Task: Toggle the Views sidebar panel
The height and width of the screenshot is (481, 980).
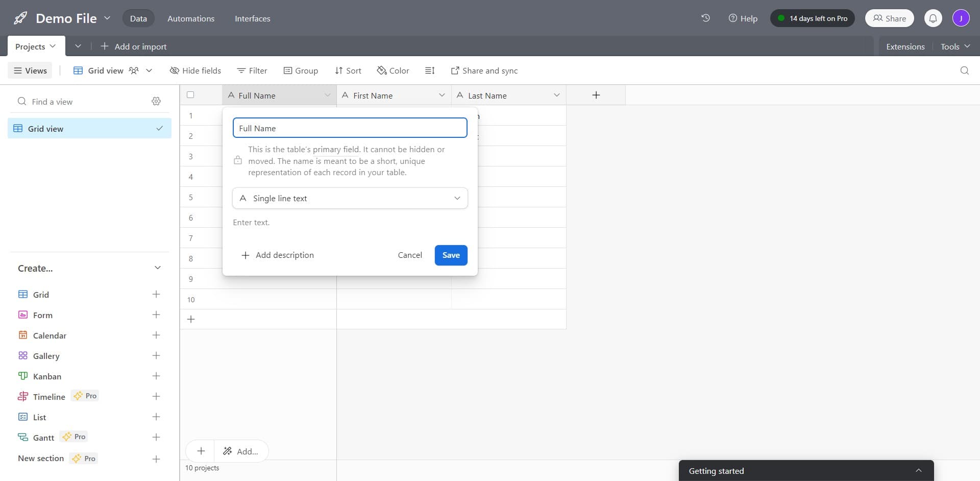Action: tap(30, 70)
